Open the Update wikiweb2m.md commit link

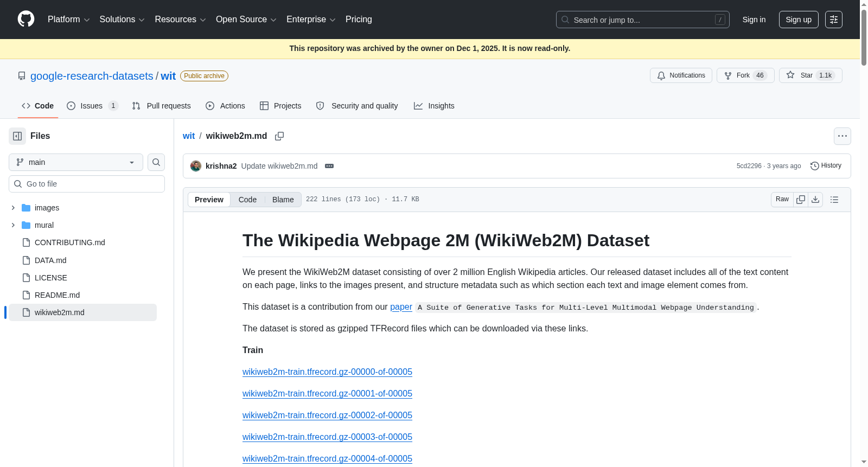coord(279,166)
